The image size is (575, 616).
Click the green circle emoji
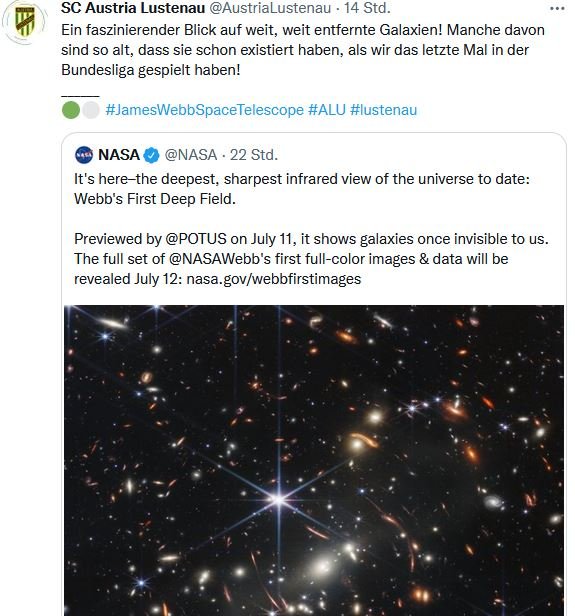(71, 110)
